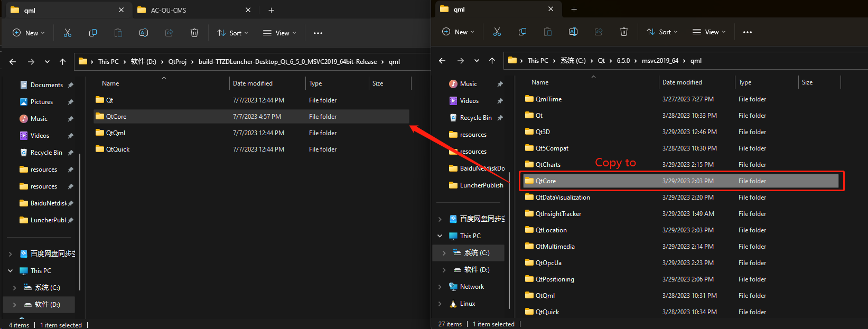Image resolution: width=868 pixels, height=329 pixels.
Task: Open View dropdown in right window
Action: click(709, 32)
